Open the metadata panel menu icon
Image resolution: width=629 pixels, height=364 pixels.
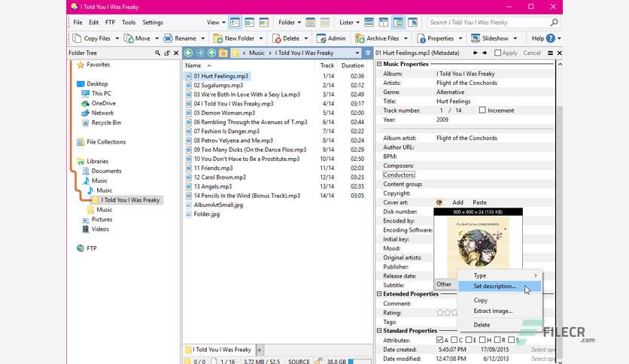coord(551,53)
